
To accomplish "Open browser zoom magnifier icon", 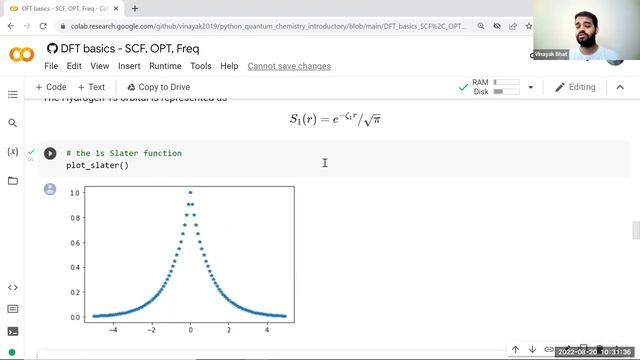I will [x=481, y=26].
